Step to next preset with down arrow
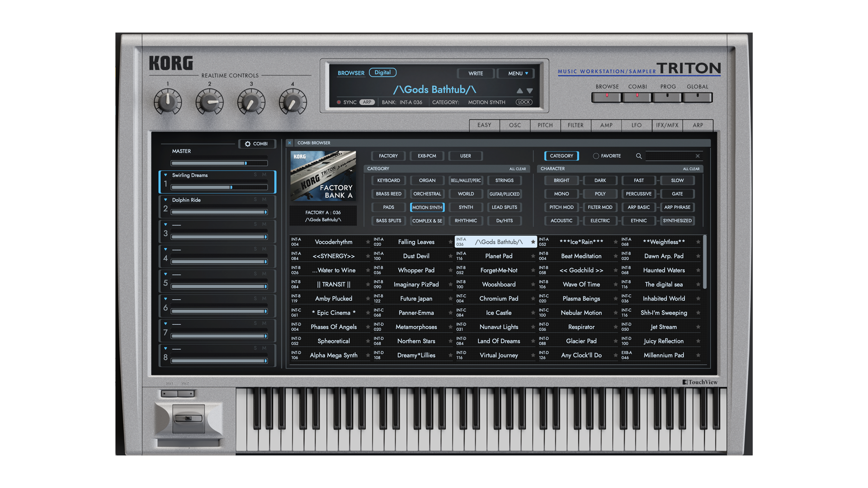Viewport: 868px width, 488px height. (x=530, y=91)
